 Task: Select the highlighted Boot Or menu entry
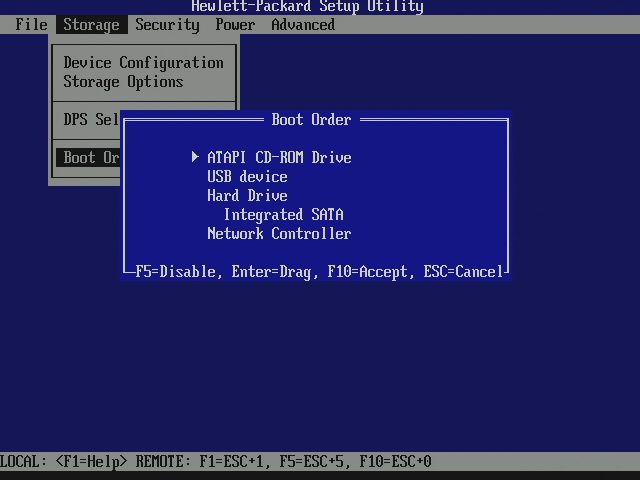pos(89,157)
